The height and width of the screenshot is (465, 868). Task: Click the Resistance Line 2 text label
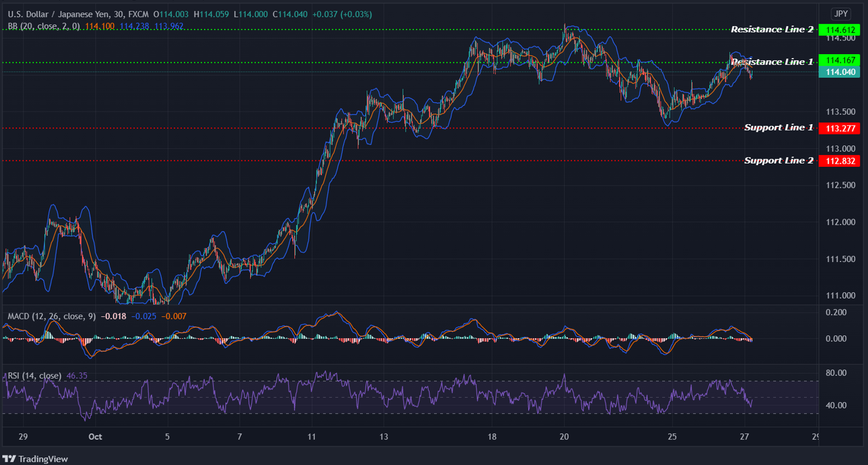point(772,30)
